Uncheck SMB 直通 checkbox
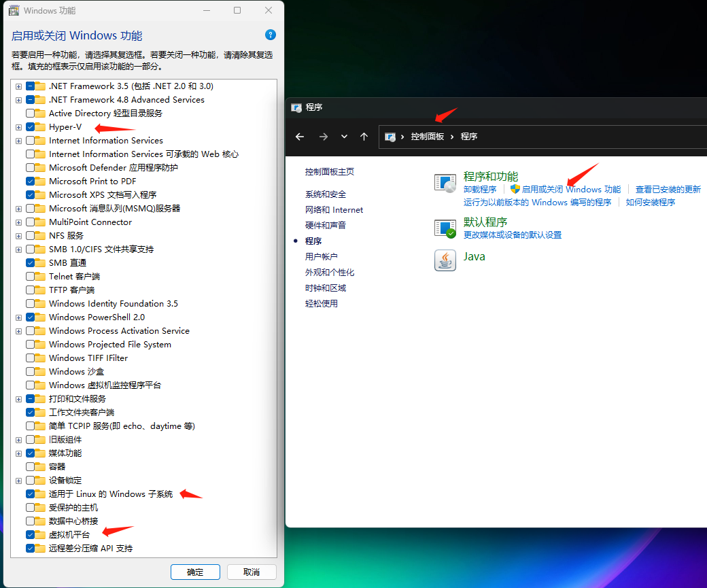707x588 pixels. (x=30, y=263)
